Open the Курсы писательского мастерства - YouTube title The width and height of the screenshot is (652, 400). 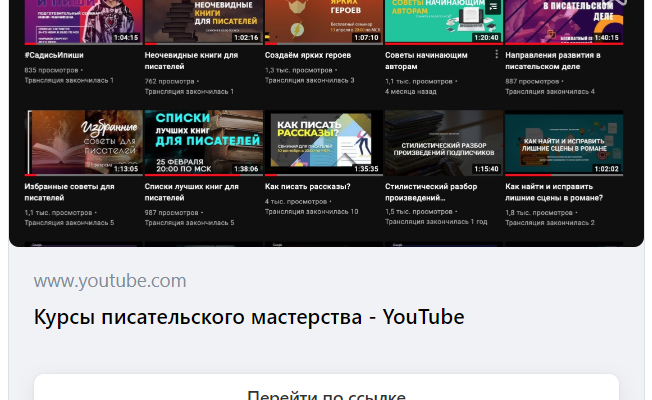pos(249,317)
